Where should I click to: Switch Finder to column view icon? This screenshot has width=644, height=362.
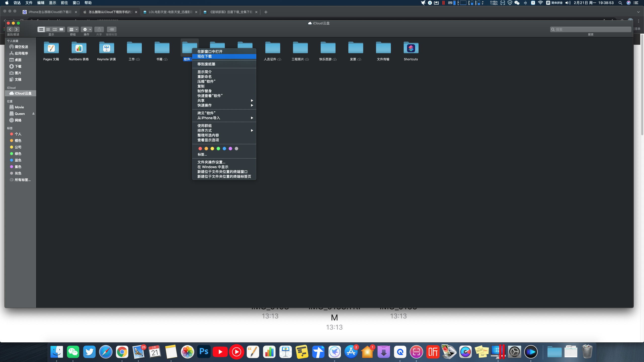coord(55,29)
